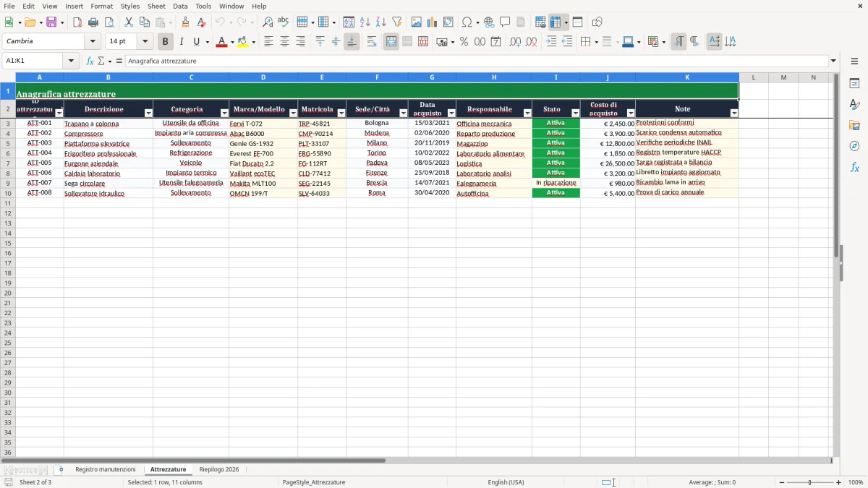The height and width of the screenshot is (488, 868).
Task: Toggle Wrap Text button
Action: pos(372,42)
